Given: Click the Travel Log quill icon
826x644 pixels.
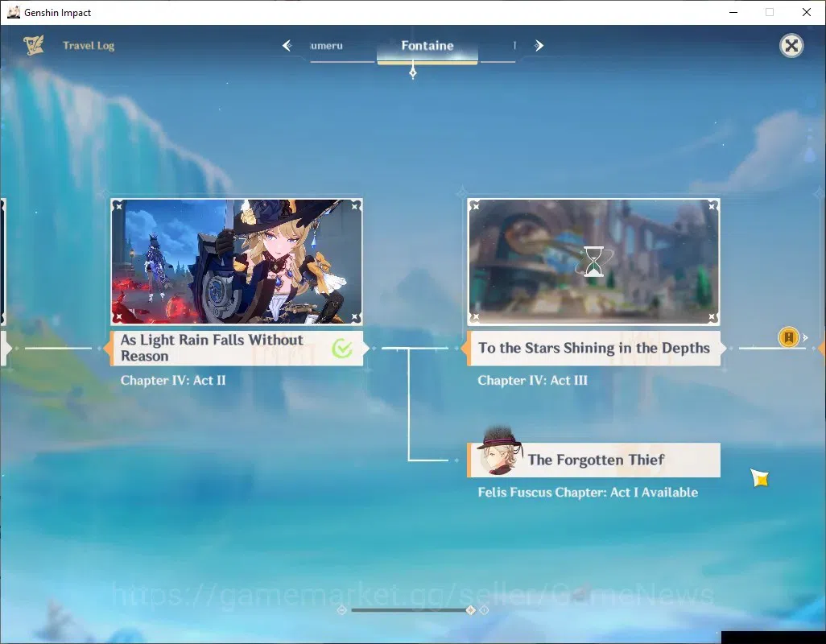Looking at the screenshot, I should (34, 45).
